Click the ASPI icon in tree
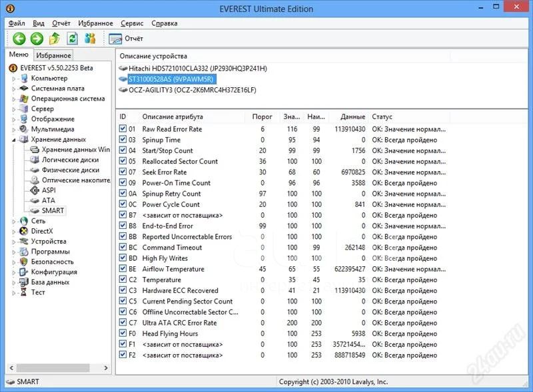Viewport: 533px width, 392px height. pyautogui.click(x=35, y=190)
